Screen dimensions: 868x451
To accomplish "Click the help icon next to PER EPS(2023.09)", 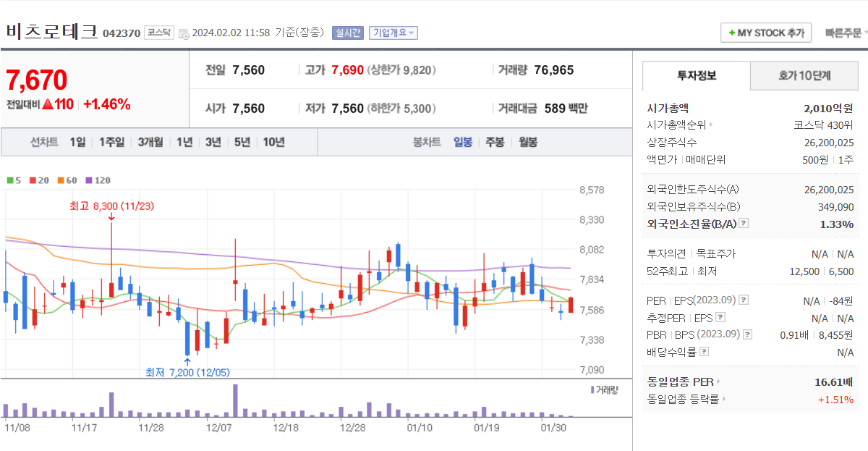I will (744, 300).
